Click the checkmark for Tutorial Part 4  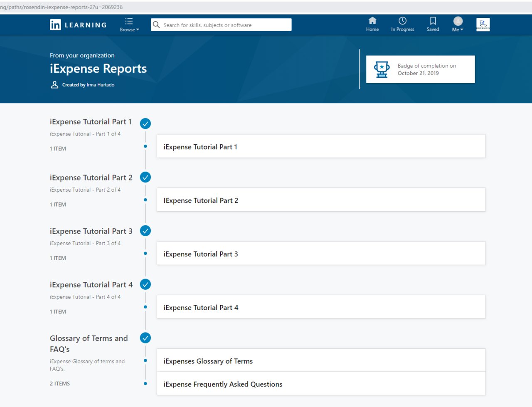point(145,284)
